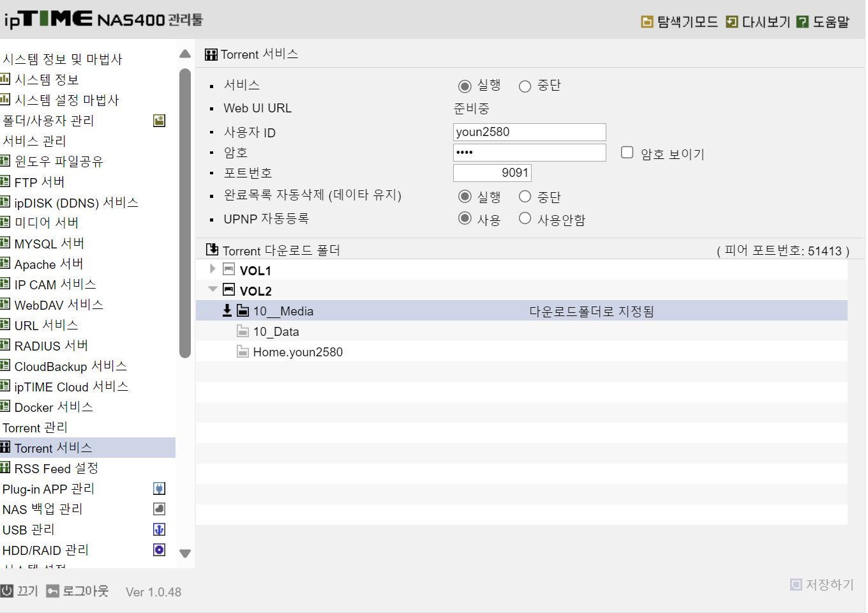Open the HDD/RAID 관리 disk icon

pyautogui.click(x=160, y=550)
